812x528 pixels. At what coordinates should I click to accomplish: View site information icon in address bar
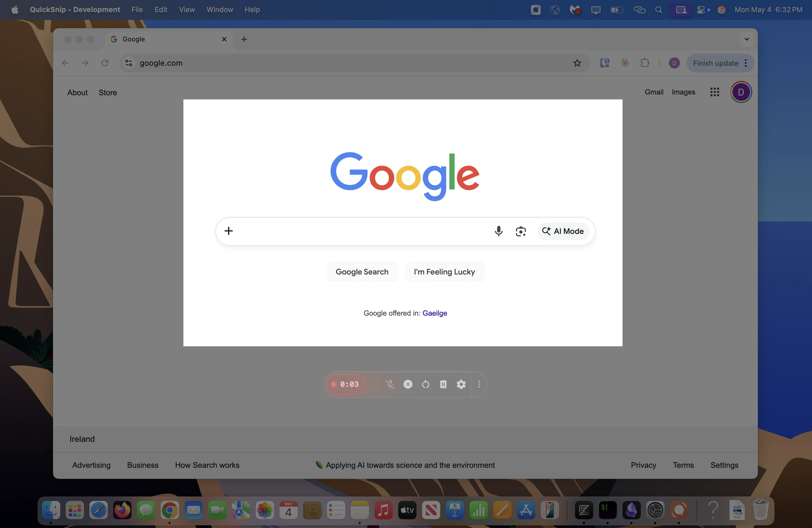point(129,63)
